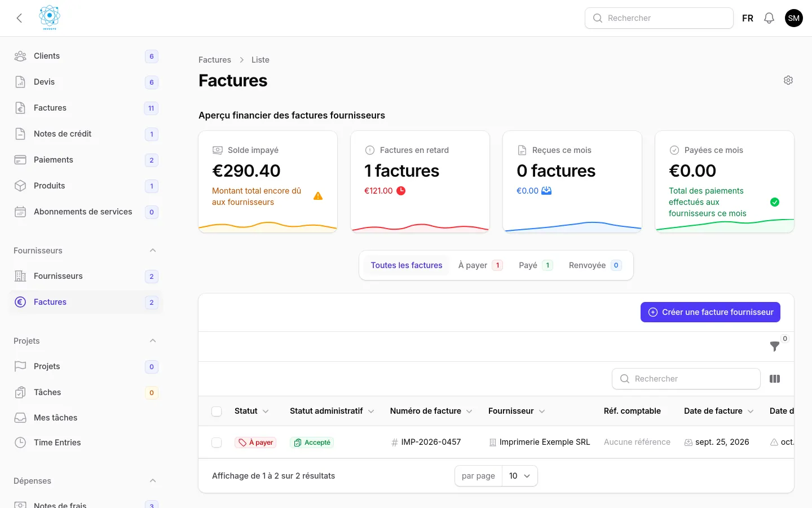
Task: Focus the header Rechercher field
Action: point(659,18)
